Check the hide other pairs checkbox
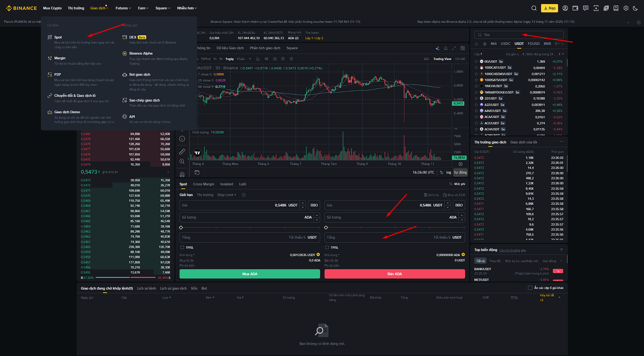Image resolution: width=644 pixels, height=356 pixels. pos(530,288)
